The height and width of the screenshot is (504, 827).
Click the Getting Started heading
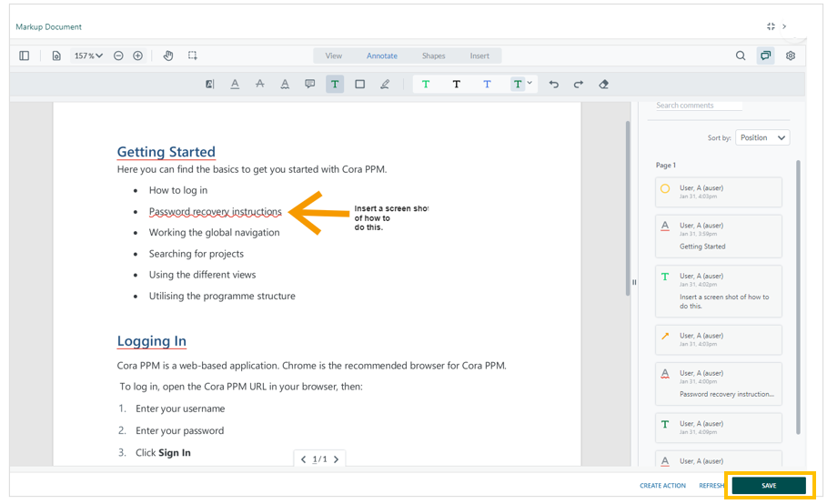166,152
